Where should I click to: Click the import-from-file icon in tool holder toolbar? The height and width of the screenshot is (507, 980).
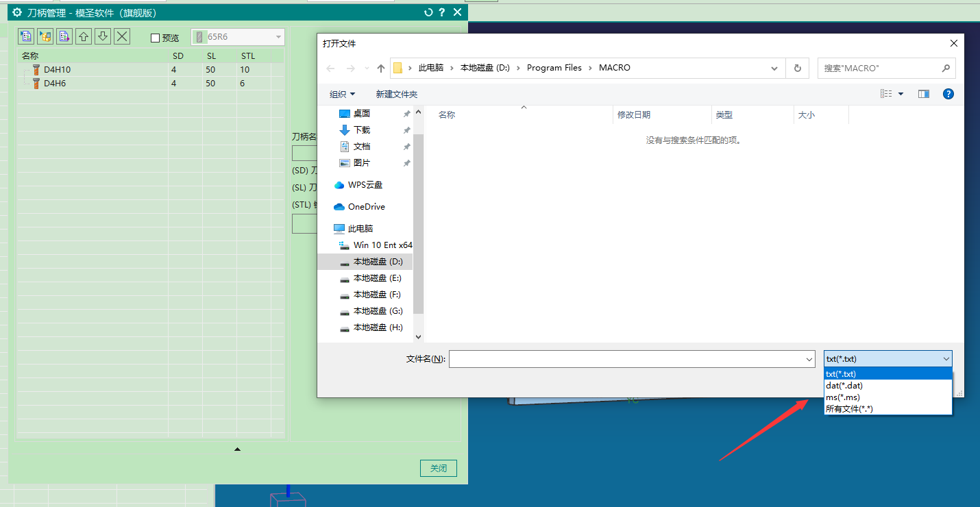(26, 36)
